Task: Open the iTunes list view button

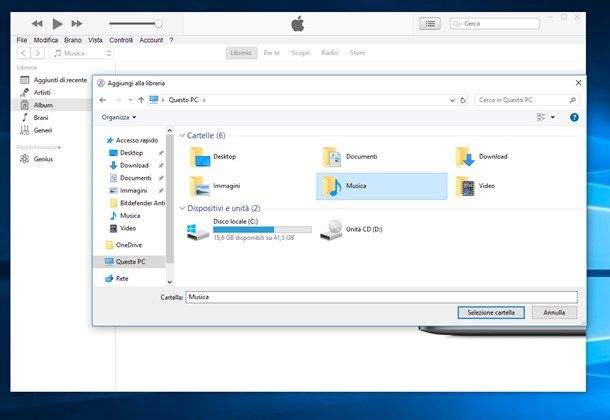Action: [430, 24]
